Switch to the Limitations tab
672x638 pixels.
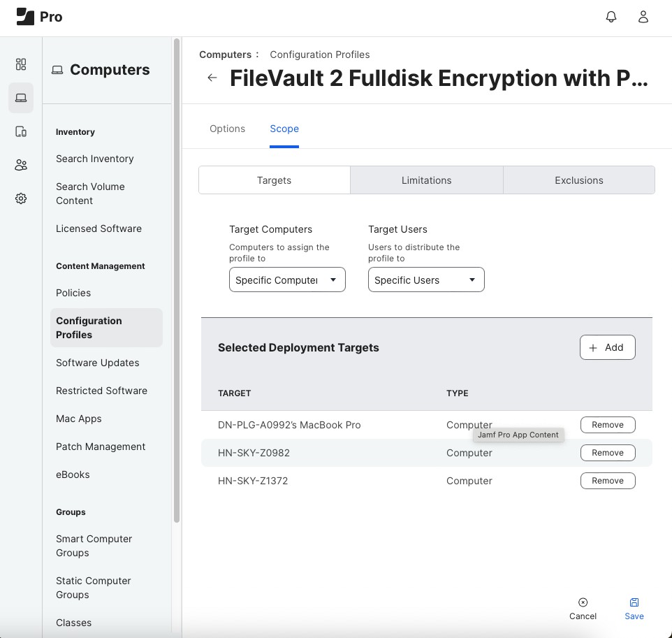(x=426, y=180)
